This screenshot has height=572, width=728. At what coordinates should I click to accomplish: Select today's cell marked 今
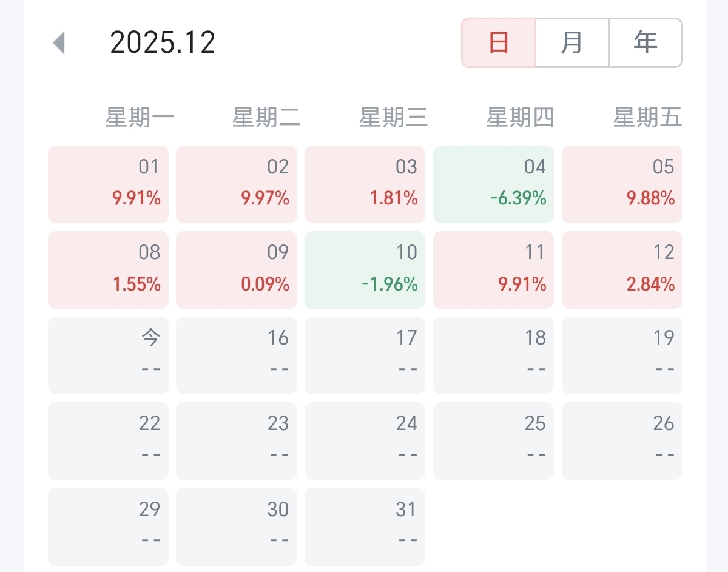[109, 355]
